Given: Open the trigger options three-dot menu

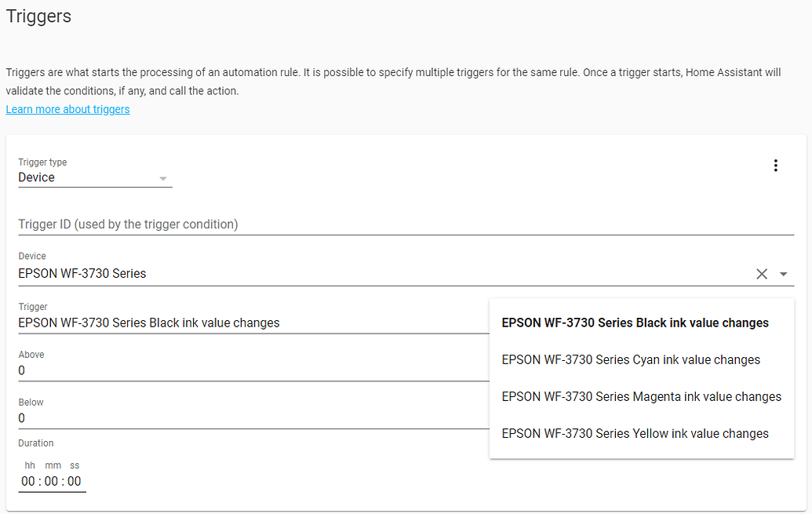Looking at the screenshot, I should (x=776, y=166).
